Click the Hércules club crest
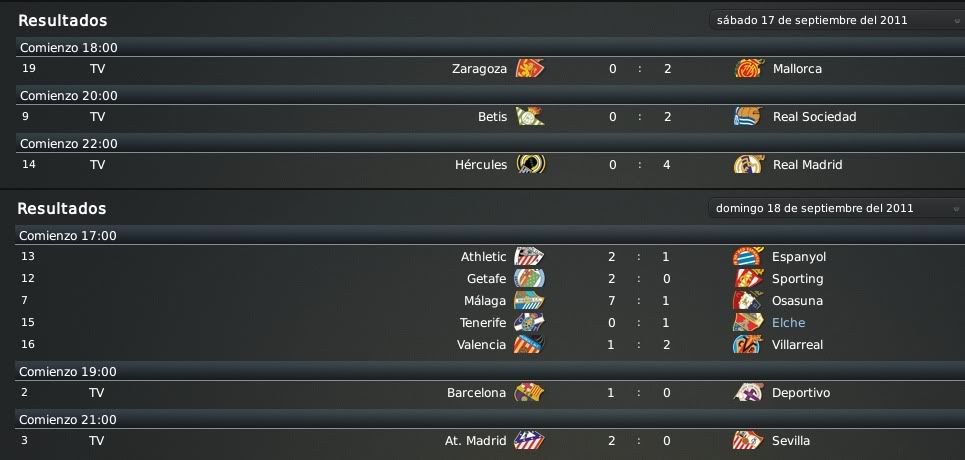The image size is (965, 460). pyautogui.click(x=530, y=164)
